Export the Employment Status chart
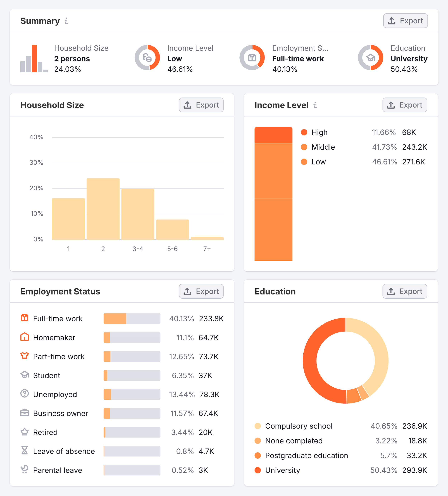 coord(201,291)
